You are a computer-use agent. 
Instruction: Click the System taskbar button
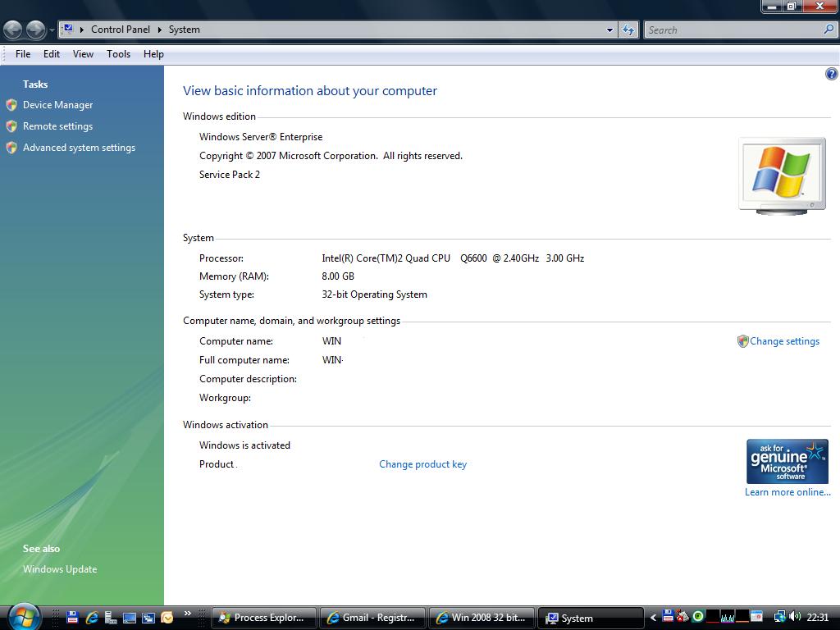pyautogui.click(x=591, y=619)
